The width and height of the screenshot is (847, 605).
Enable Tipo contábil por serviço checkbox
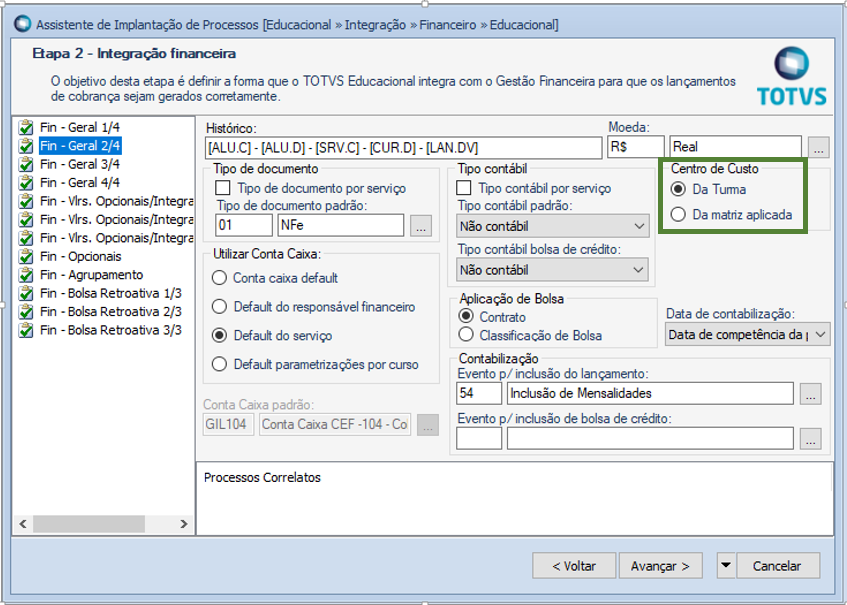[x=463, y=189]
